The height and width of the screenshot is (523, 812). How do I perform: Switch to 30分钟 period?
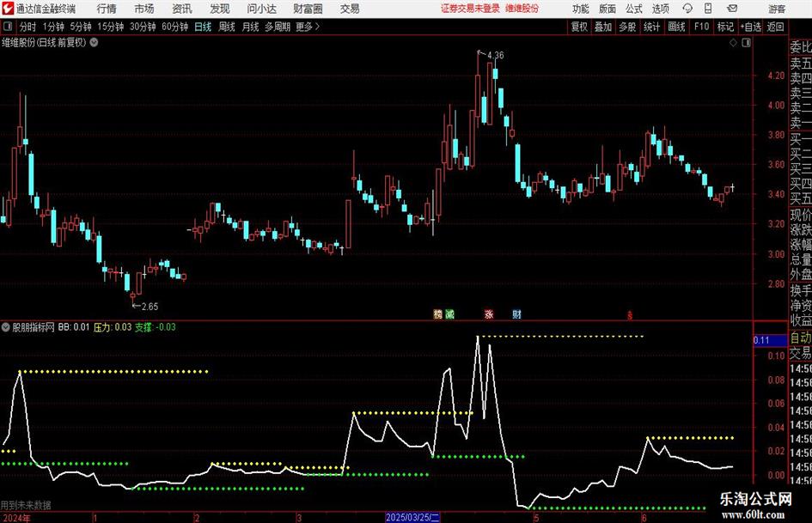click(143, 27)
